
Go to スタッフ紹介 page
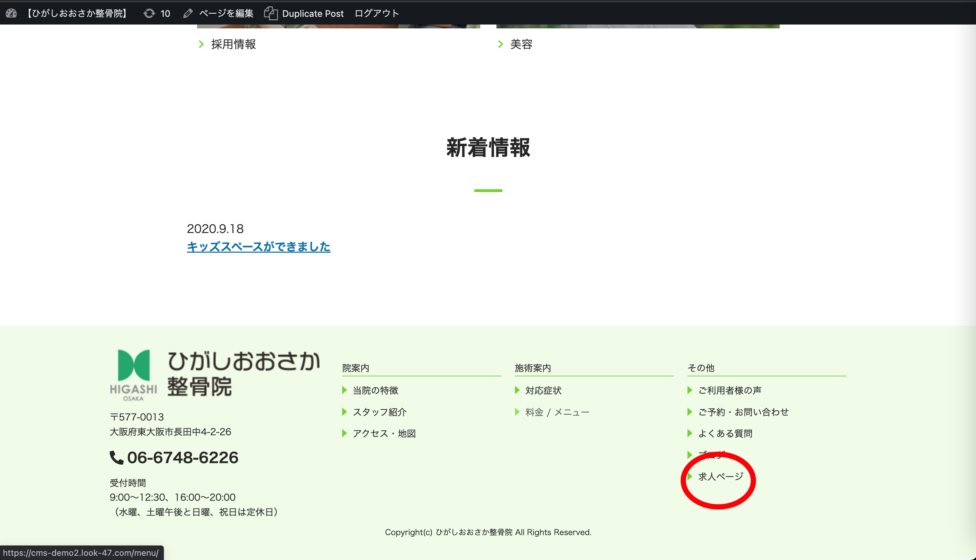tap(379, 412)
